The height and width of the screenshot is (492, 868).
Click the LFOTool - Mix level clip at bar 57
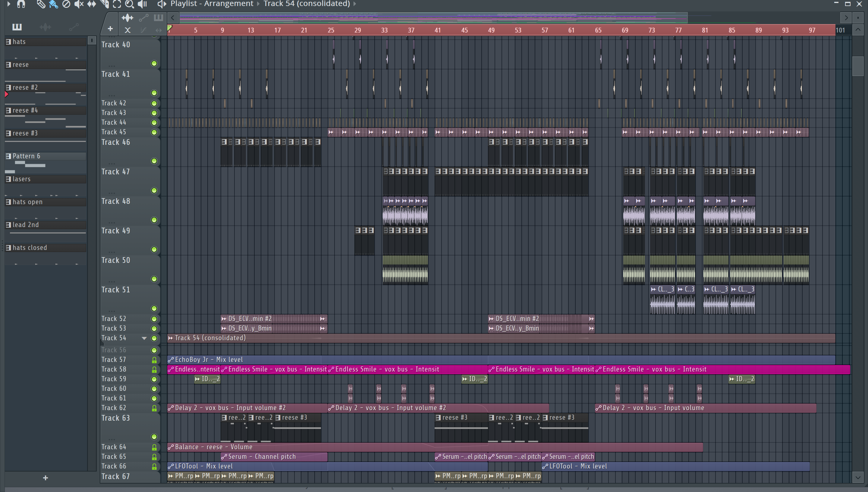pos(675,466)
